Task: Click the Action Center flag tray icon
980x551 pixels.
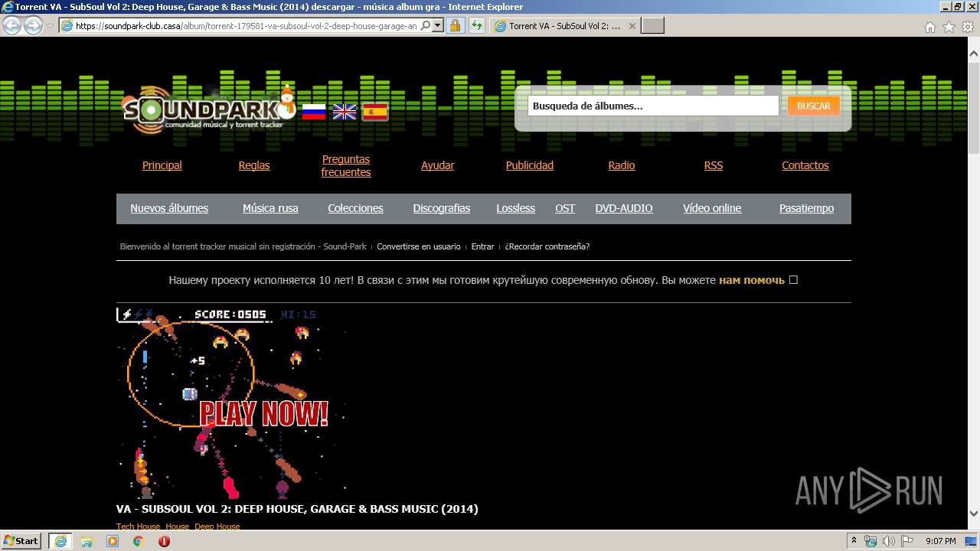Action: pyautogui.click(x=907, y=541)
